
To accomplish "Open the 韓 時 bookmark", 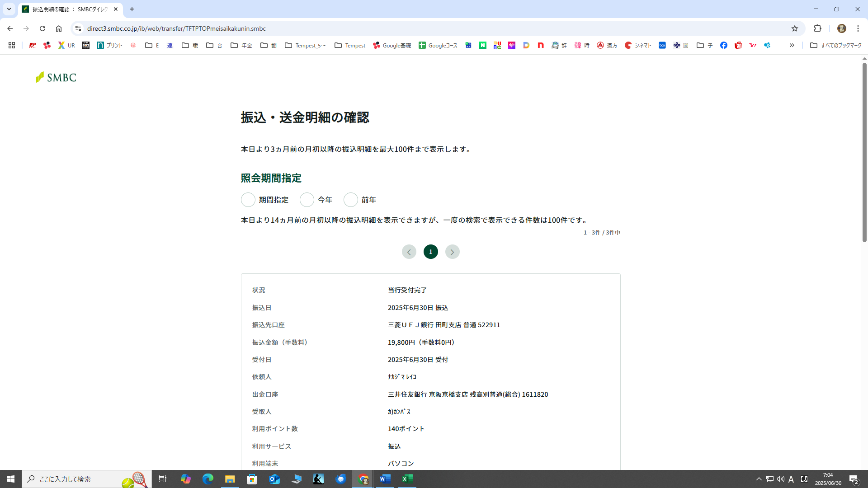I will 582,45.
